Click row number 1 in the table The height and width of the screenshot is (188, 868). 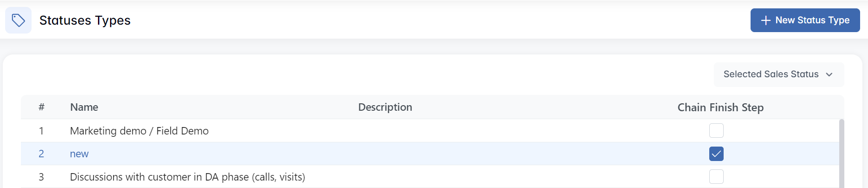click(41, 131)
